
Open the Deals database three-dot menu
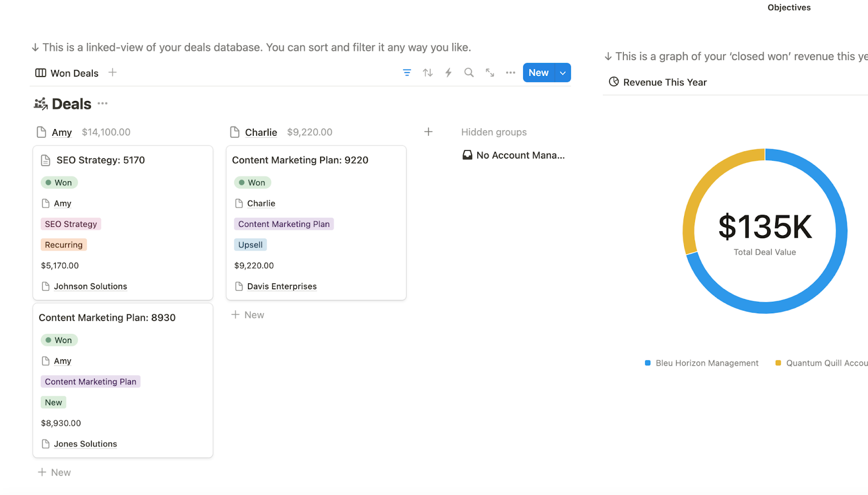tap(103, 103)
